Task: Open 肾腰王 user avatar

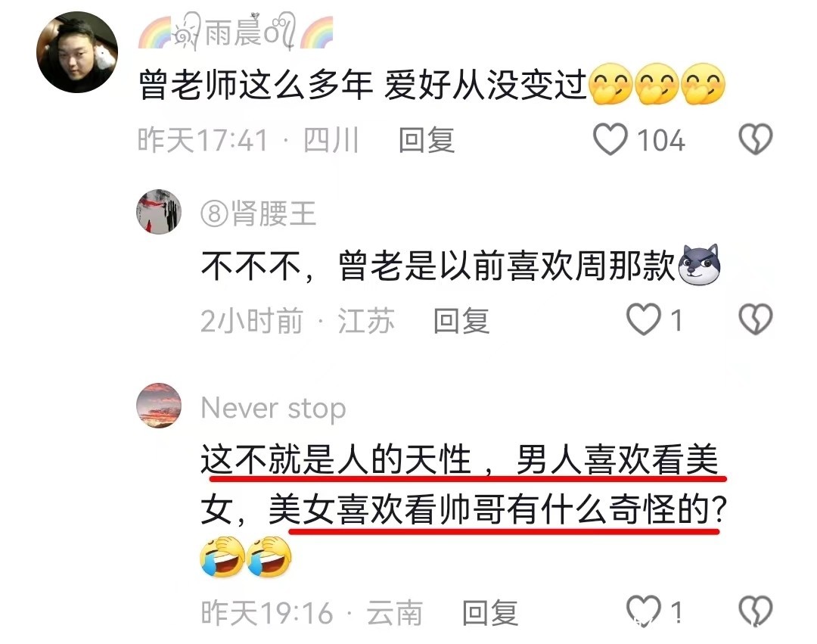Action: tap(159, 212)
